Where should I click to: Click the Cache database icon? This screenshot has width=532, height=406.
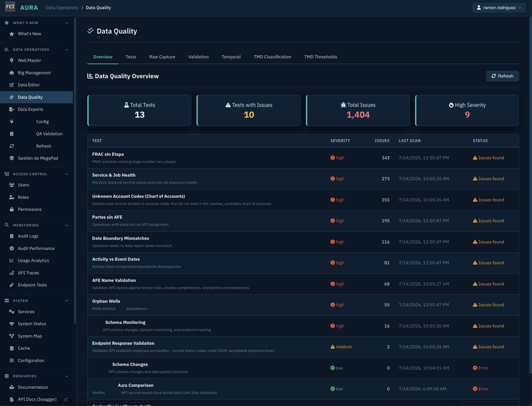(x=12, y=348)
